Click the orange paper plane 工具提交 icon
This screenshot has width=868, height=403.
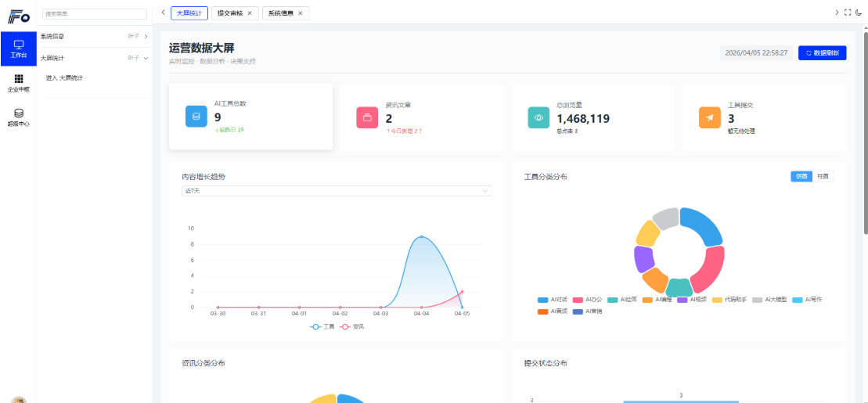709,117
